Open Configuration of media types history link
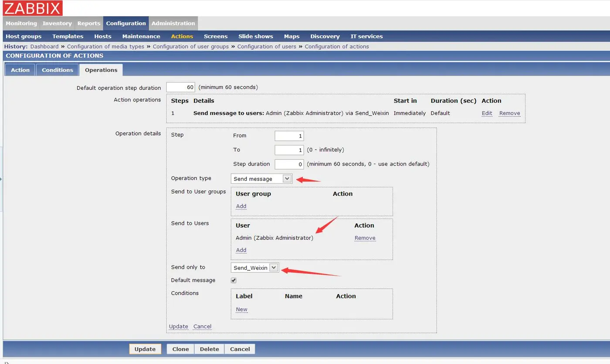The width and height of the screenshot is (610, 364). [x=105, y=47]
